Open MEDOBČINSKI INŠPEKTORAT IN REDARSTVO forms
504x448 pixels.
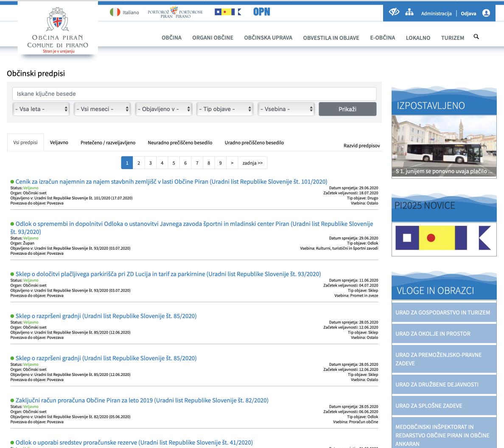coord(444,434)
